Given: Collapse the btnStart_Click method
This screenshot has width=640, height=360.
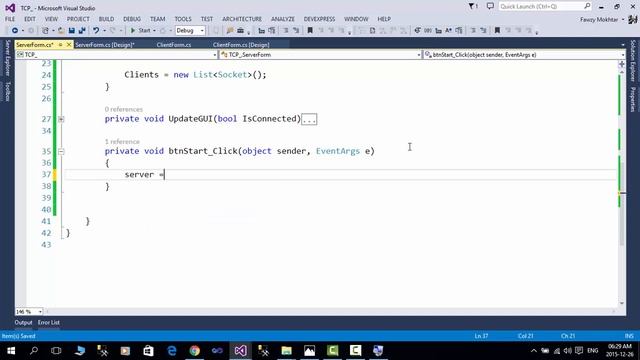Looking at the screenshot, I should pyautogui.click(x=61, y=151).
